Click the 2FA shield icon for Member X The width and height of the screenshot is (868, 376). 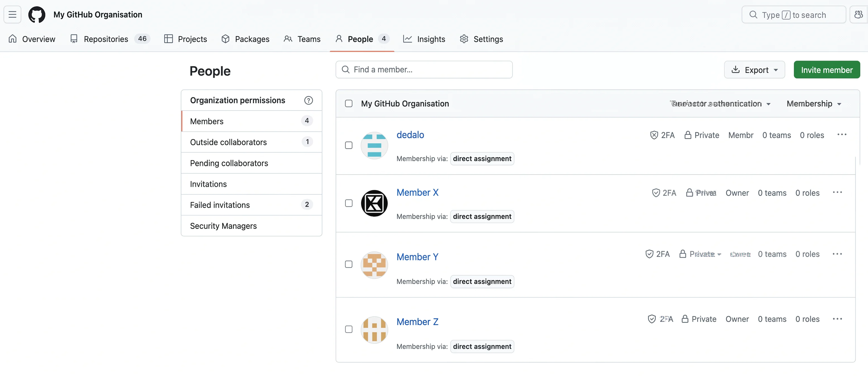(x=656, y=193)
